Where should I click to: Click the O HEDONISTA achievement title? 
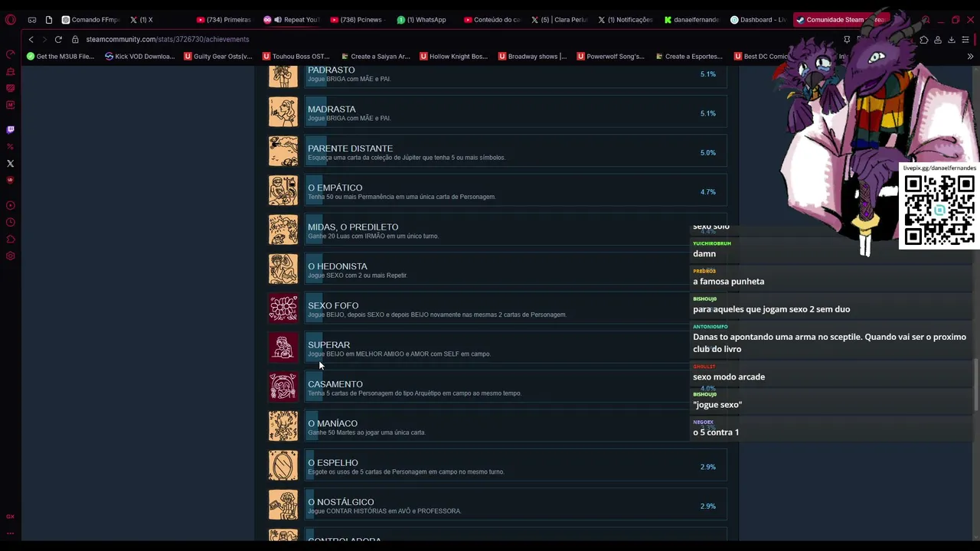[338, 266]
